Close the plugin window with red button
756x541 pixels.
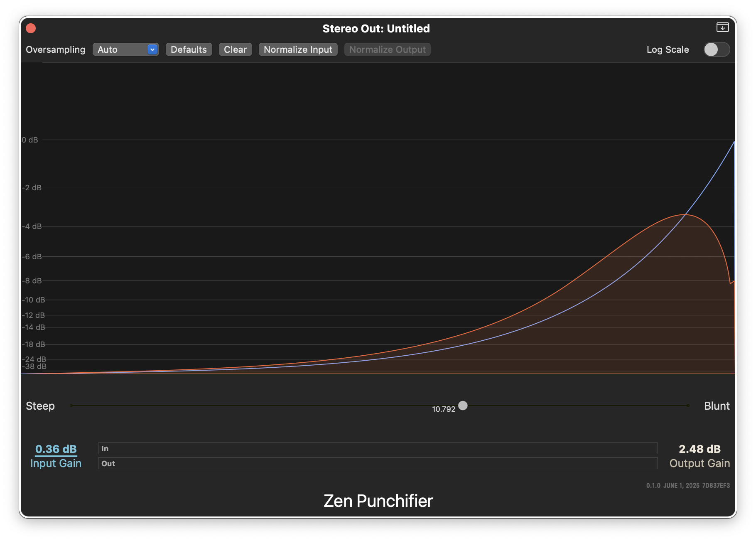coord(31,28)
